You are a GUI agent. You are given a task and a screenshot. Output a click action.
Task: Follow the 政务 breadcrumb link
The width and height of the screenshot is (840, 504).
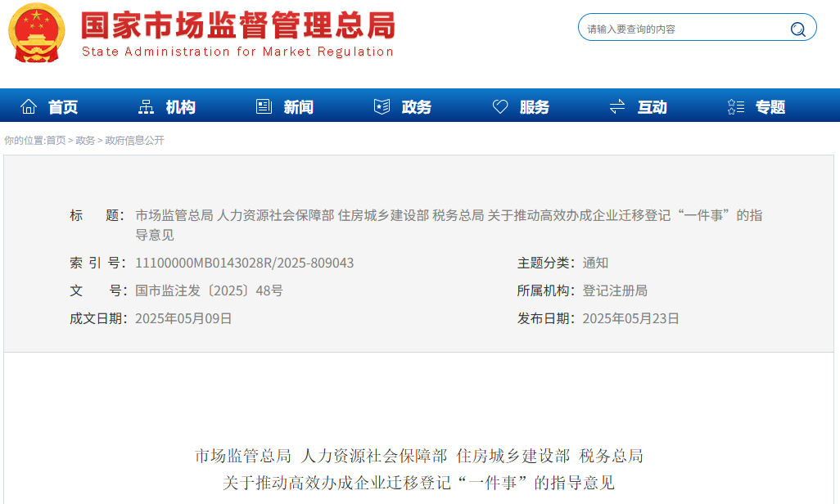coord(85,141)
